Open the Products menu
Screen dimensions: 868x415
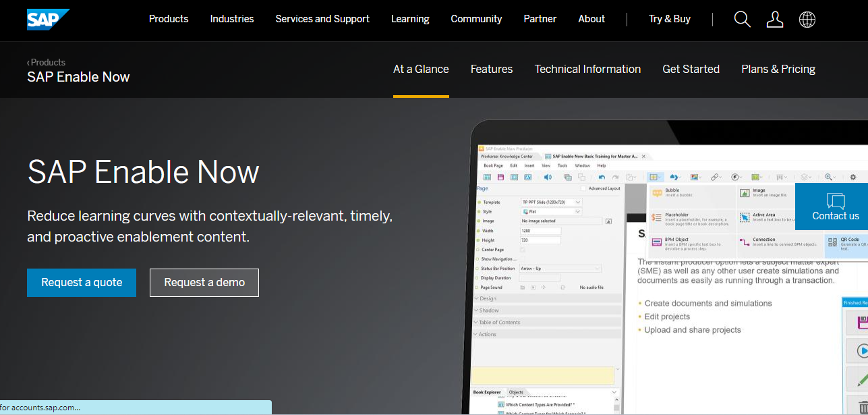point(169,19)
